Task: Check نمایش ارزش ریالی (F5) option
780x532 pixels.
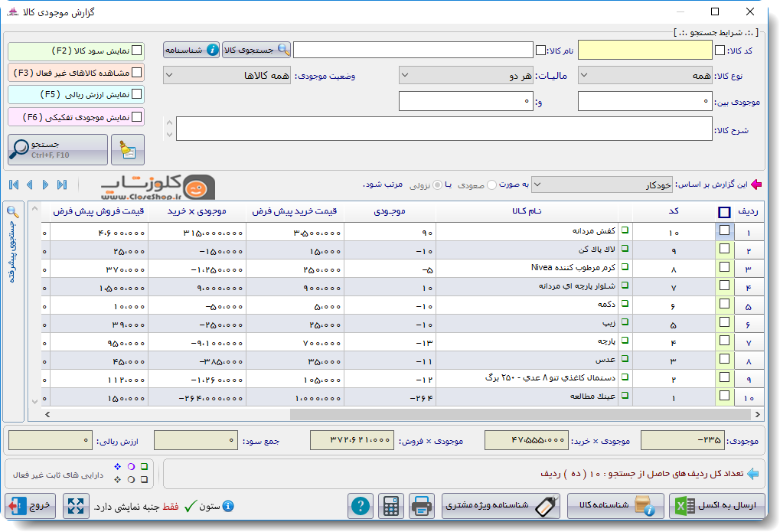Action: (x=137, y=94)
